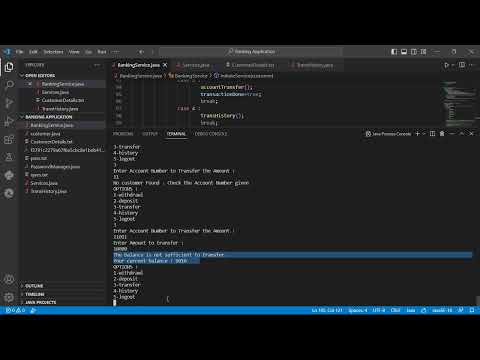Open TransHistory.java in BANKING APPLICATION tree

click(x=49, y=191)
